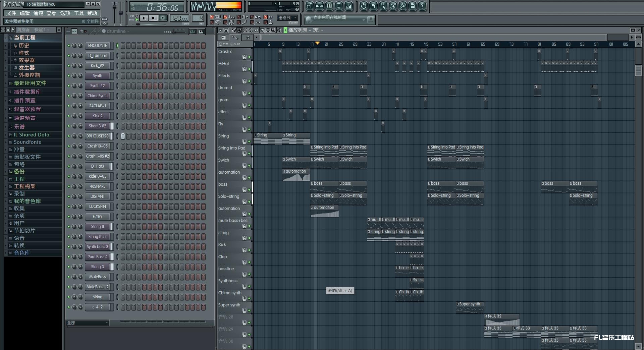The height and width of the screenshot is (350, 644).
Task: Open the 工具 menu
Action: pos(79,13)
